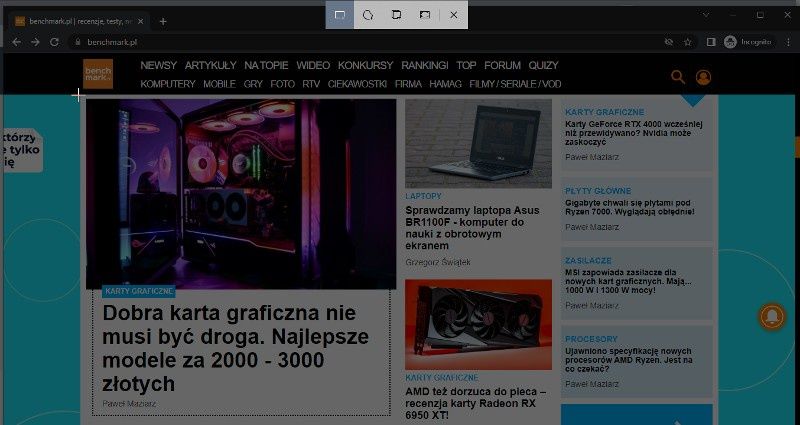Open author Paweł Maziarz under main headline

pyautogui.click(x=129, y=404)
